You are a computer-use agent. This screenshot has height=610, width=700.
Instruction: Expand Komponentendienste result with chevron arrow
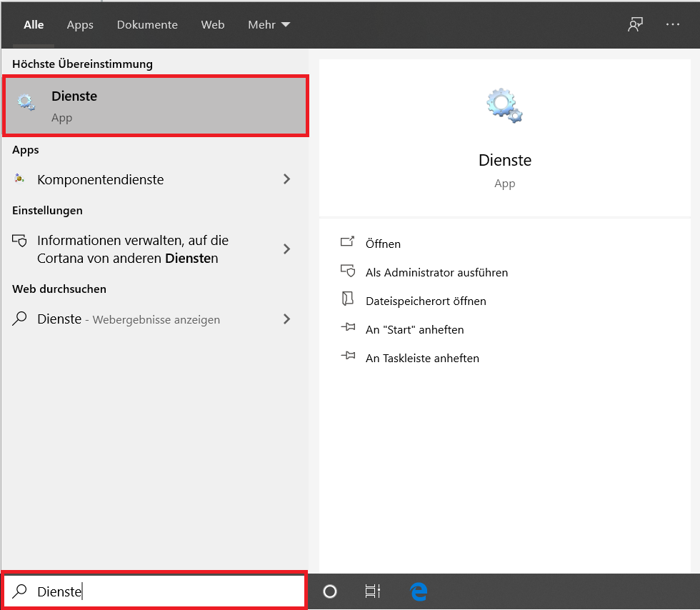286,179
